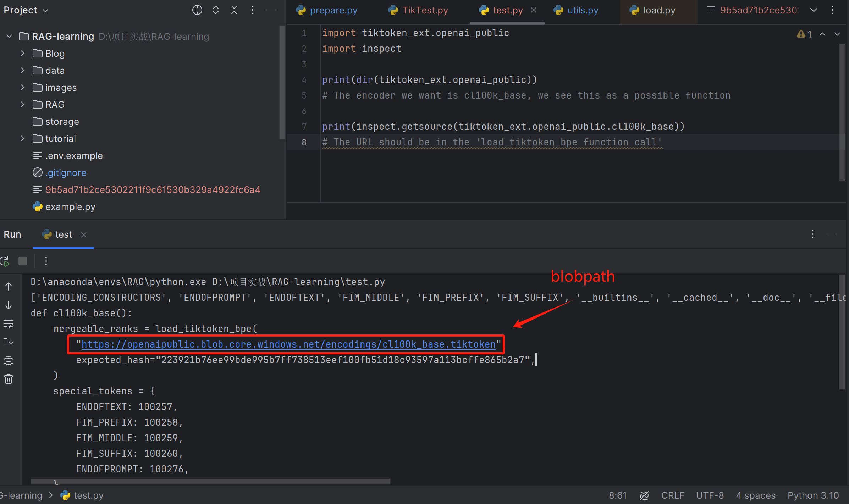
Task: Click line separator CRLF in status bar
Action: click(673, 495)
